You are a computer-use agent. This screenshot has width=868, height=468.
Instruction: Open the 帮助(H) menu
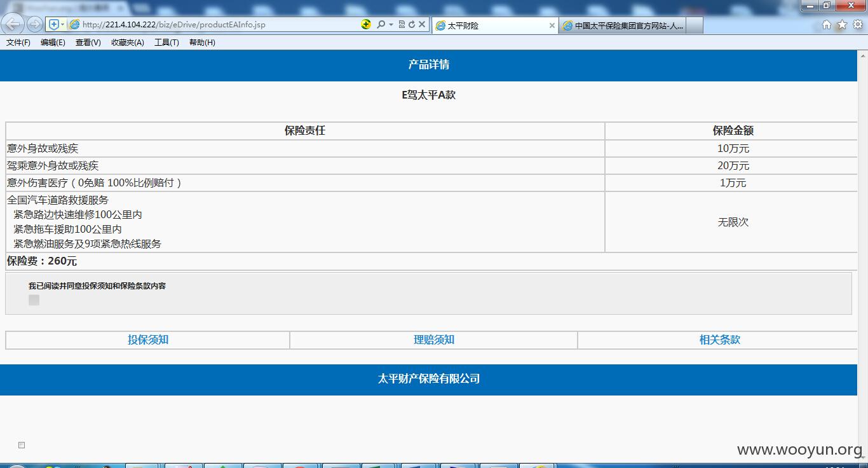click(x=202, y=43)
